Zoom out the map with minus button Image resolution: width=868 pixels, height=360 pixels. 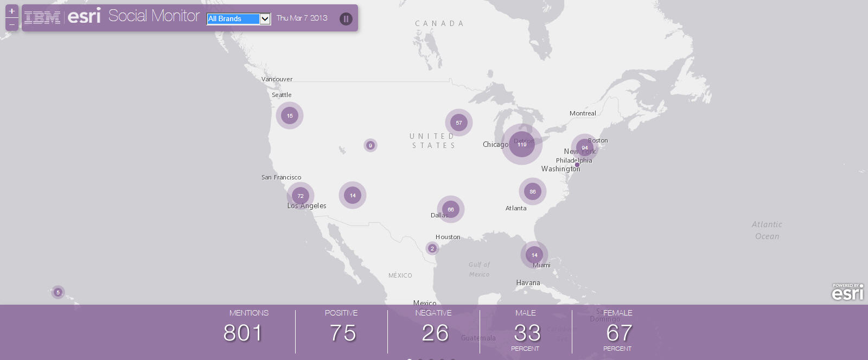[x=12, y=24]
